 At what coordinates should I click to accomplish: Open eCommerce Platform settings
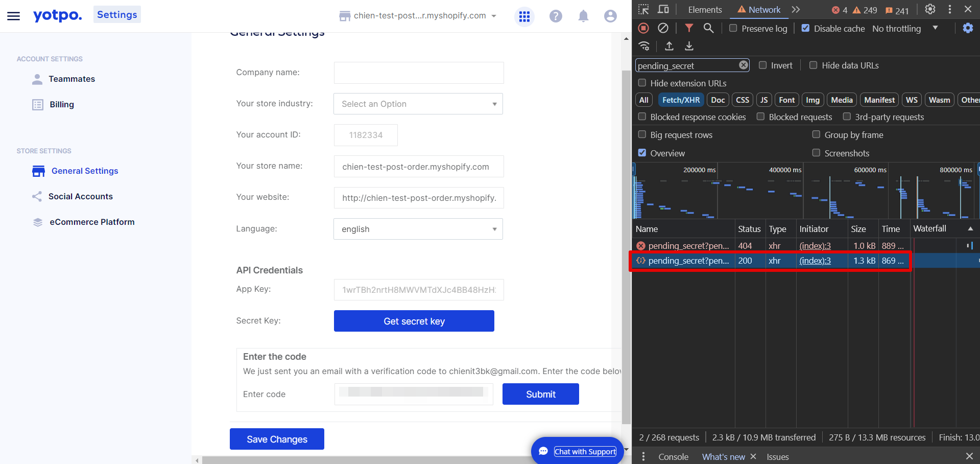pyautogui.click(x=83, y=222)
